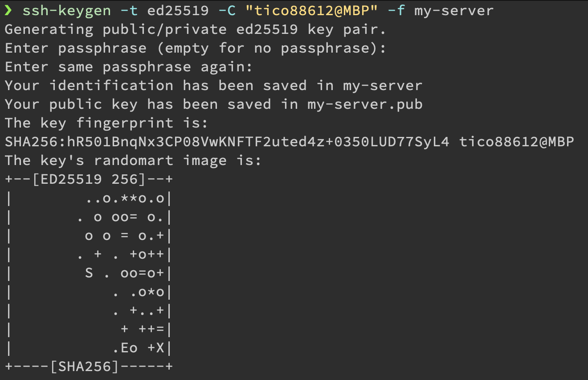Click the [SHA256] randomart footer label
Image resolution: width=588 pixels, height=380 pixels.
point(84,367)
